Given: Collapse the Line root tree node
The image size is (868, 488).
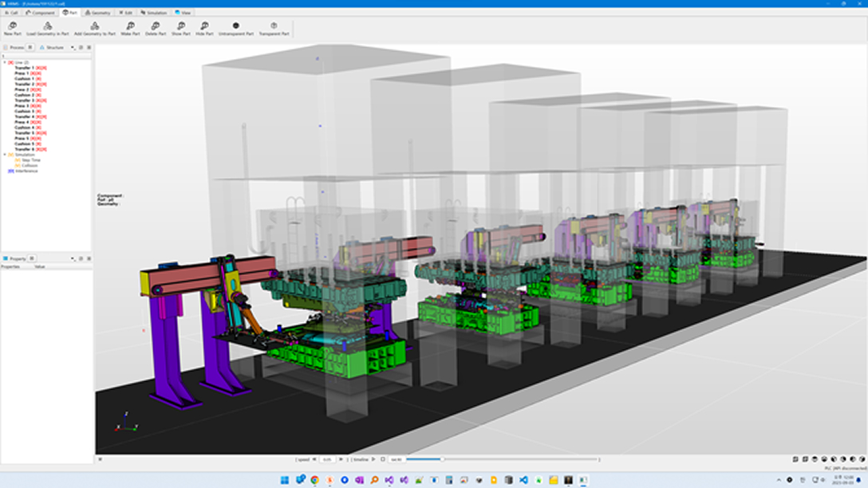Looking at the screenshot, I should tap(4, 62).
